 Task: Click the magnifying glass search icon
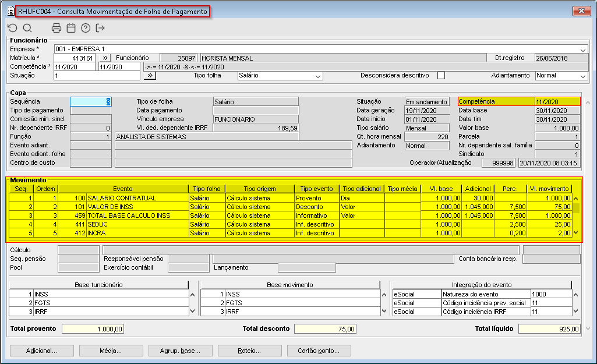point(27,28)
